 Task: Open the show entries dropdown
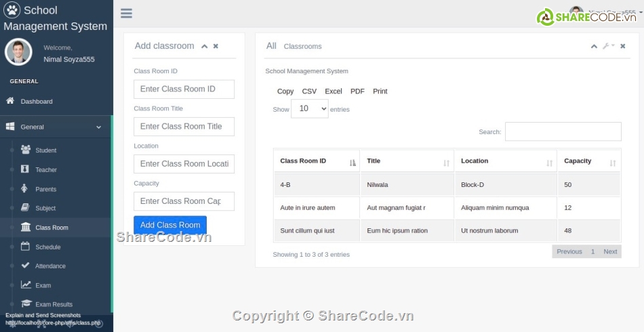click(x=310, y=108)
